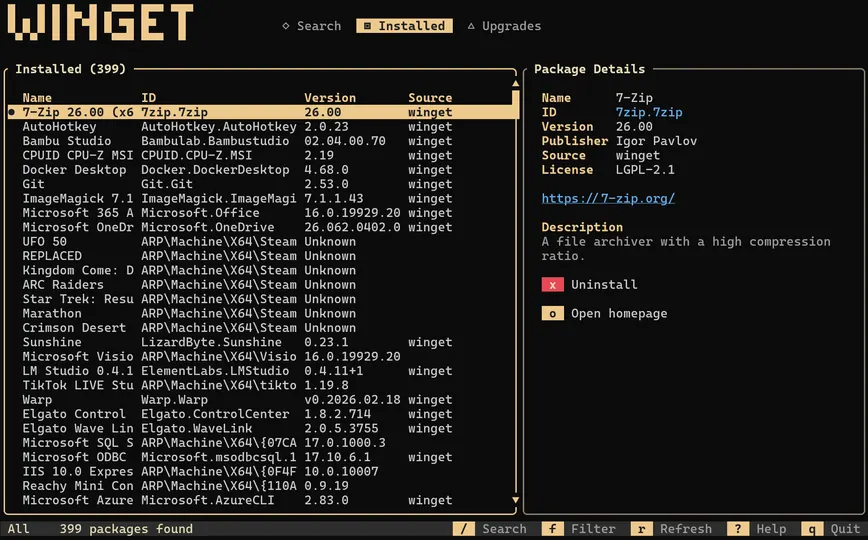Open the 7-zip.org homepage link
Image resolution: width=868 pixels, height=540 pixels.
click(x=608, y=198)
